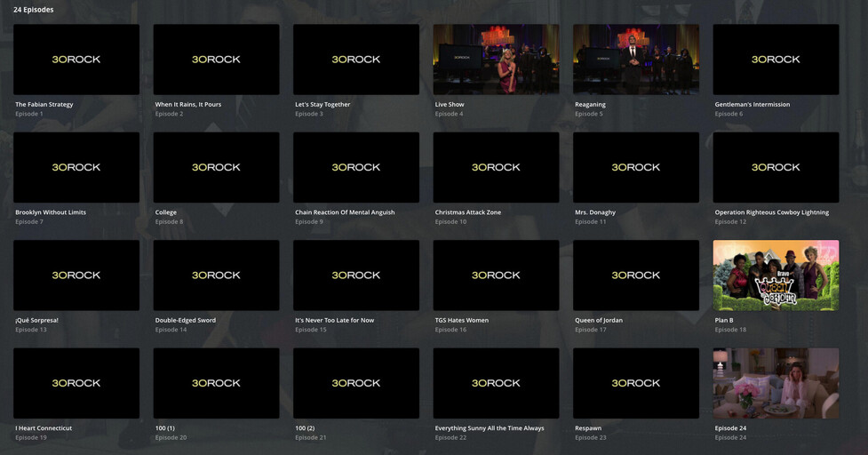Open the I Heart Connecticut thumbnail
The height and width of the screenshot is (455, 868).
coord(76,383)
